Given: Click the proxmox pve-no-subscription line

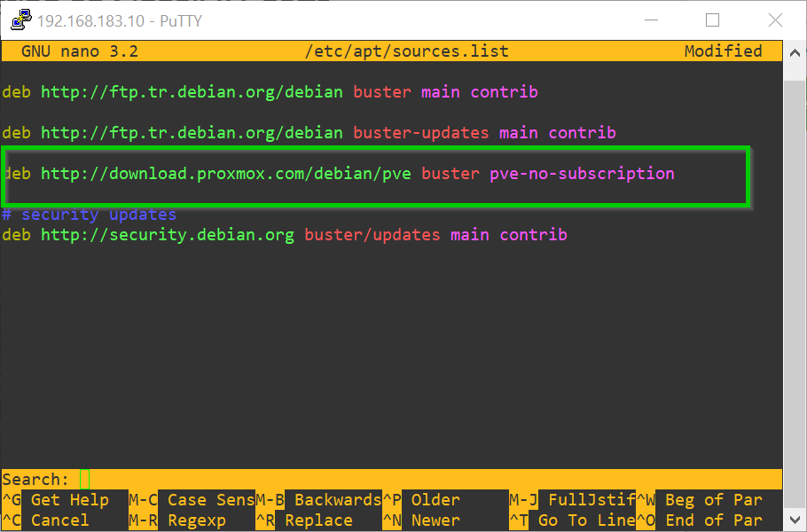Looking at the screenshot, I should click(338, 174).
